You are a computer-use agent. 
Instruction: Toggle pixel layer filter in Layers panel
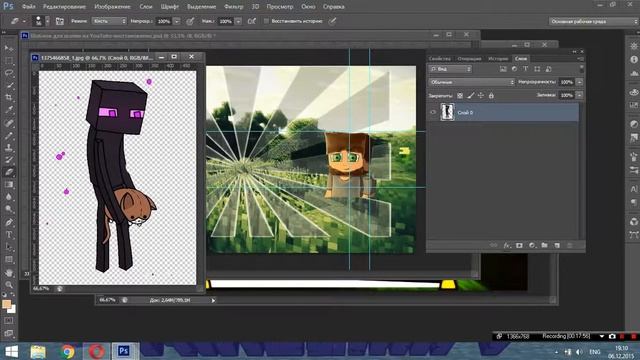[x=503, y=69]
